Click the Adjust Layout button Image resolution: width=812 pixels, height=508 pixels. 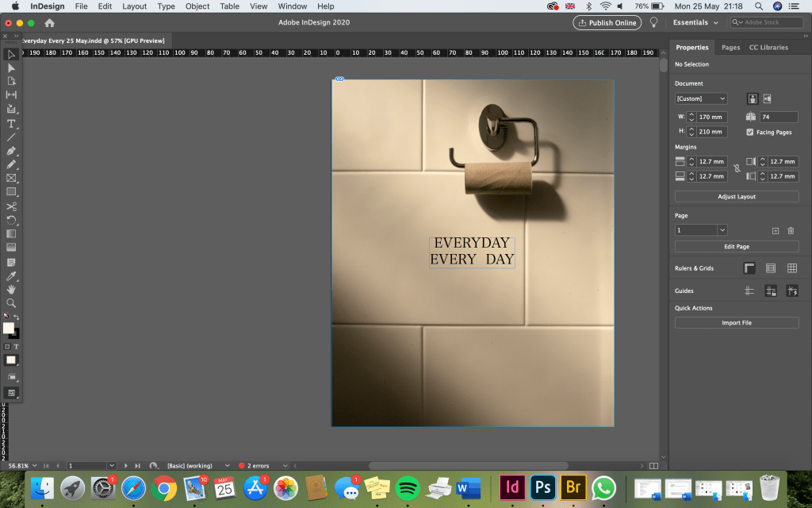coord(737,197)
